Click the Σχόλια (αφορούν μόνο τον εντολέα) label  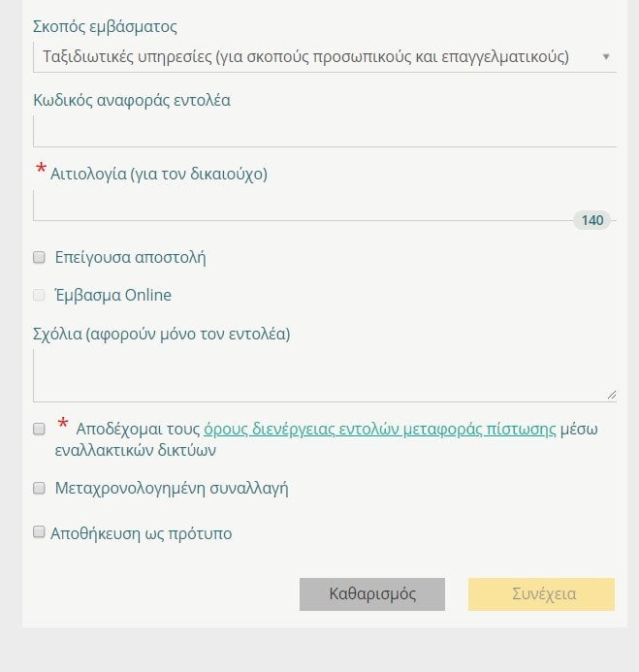pos(162,334)
